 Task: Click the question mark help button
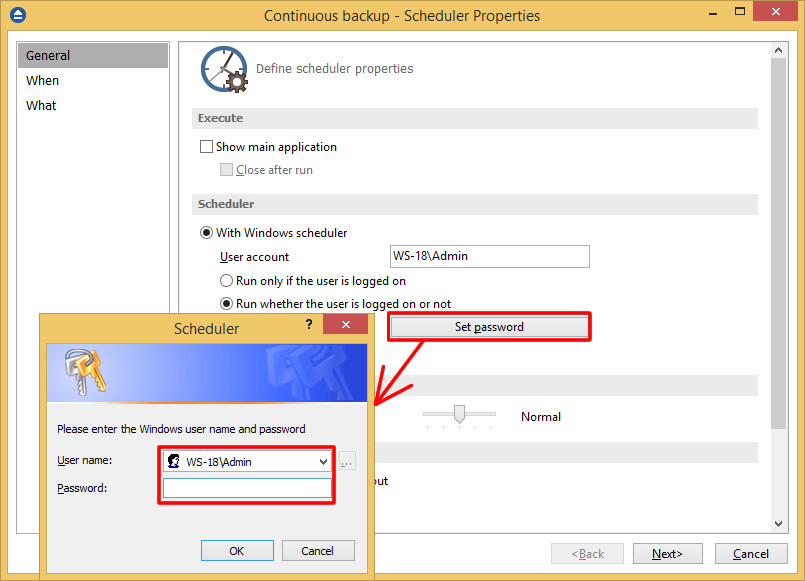click(309, 325)
